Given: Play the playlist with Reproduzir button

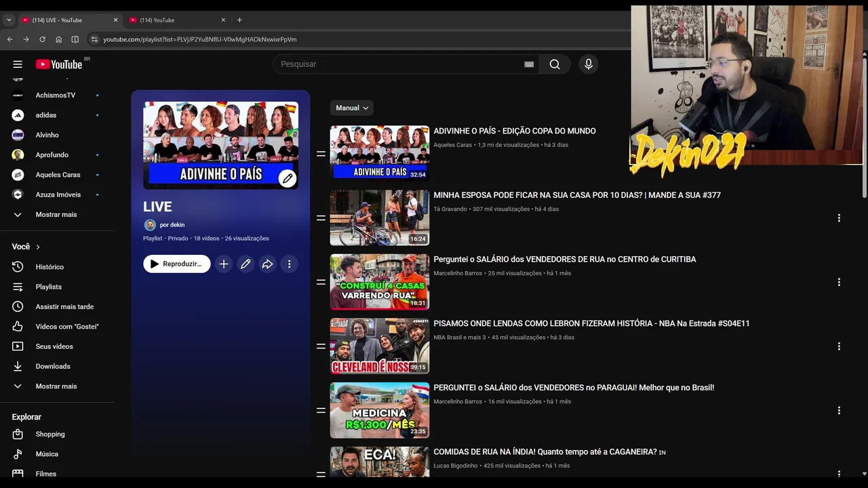Looking at the screenshot, I should [177, 264].
